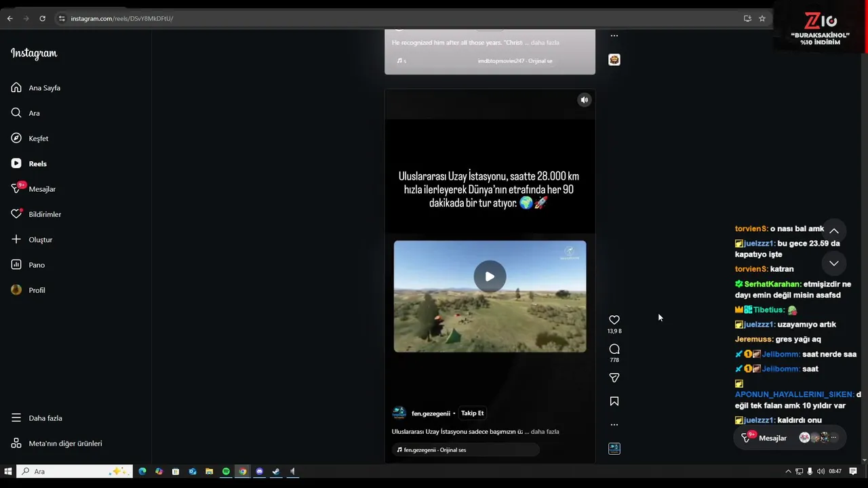Image resolution: width=868 pixels, height=488 pixels.
Task: Show hidden system tray icons chevron
Action: 788,471
